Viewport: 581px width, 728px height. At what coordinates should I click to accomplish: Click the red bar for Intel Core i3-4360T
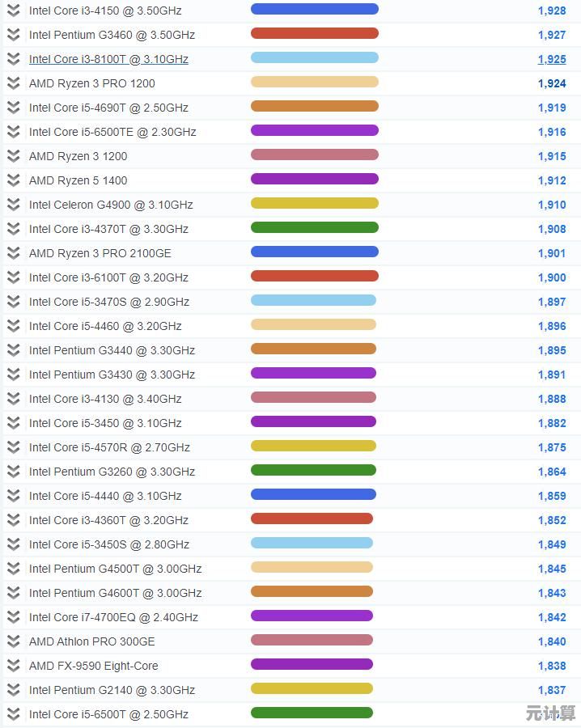pyautogui.click(x=312, y=518)
